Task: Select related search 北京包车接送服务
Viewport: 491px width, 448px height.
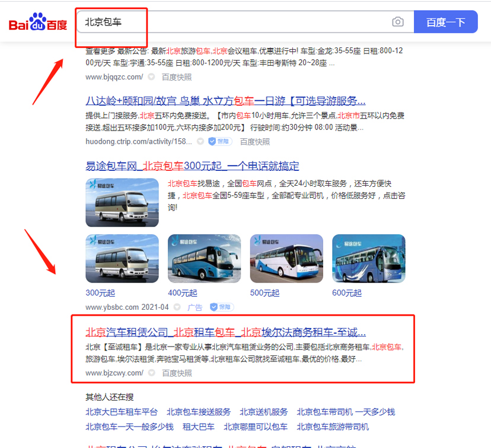Action: 199,412
